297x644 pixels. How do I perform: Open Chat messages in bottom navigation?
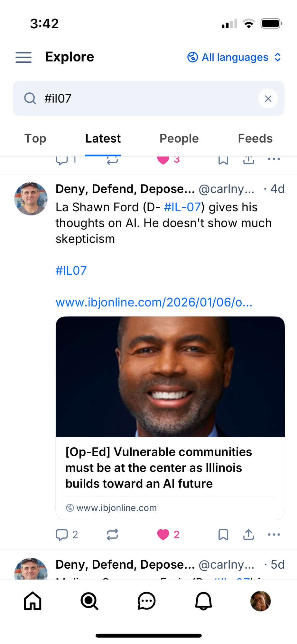tap(146, 601)
